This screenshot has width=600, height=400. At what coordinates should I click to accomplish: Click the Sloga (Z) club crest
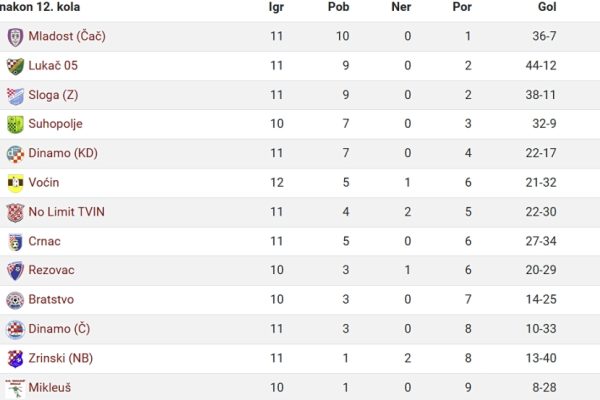click(15, 96)
